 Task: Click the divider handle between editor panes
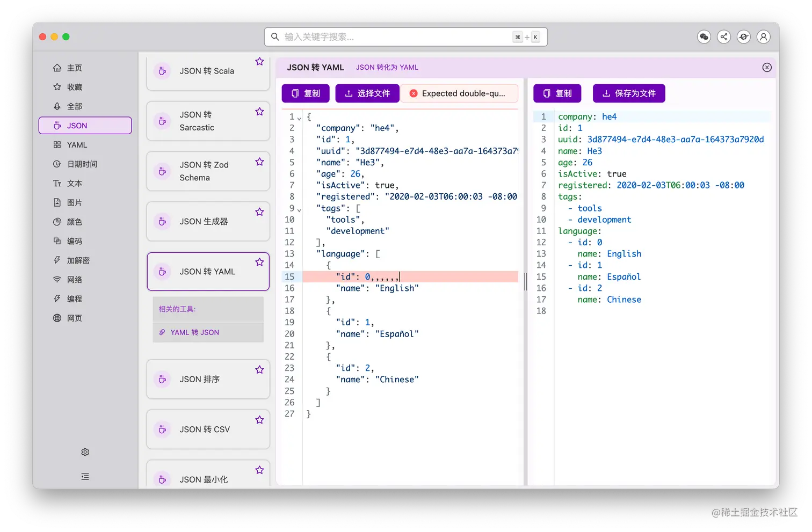pyautogui.click(x=526, y=281)
